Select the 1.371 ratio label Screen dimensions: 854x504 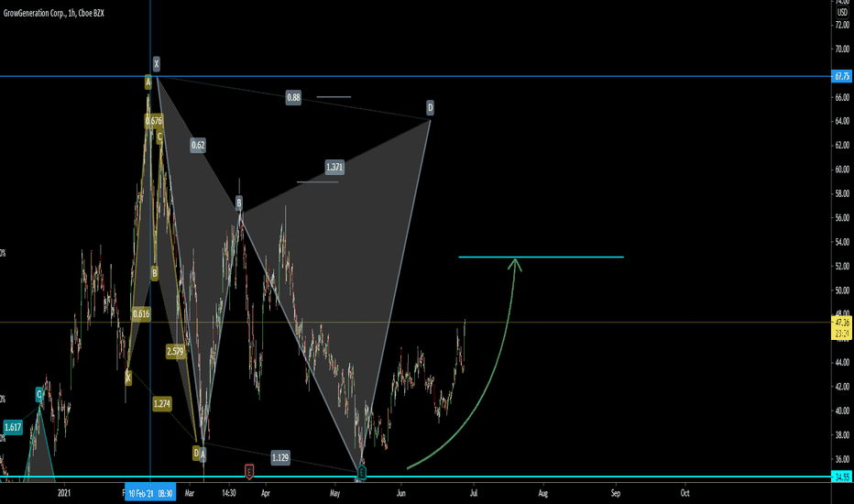(334, 168)
